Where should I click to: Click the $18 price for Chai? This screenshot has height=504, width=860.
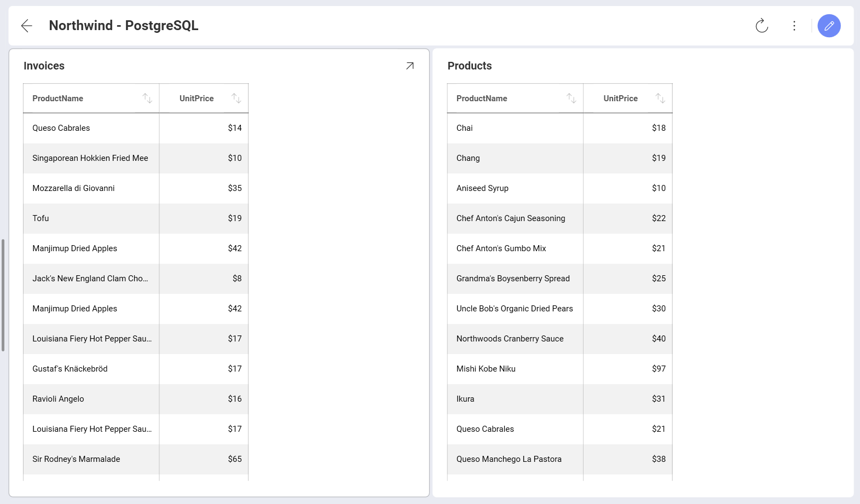(659, 128)
